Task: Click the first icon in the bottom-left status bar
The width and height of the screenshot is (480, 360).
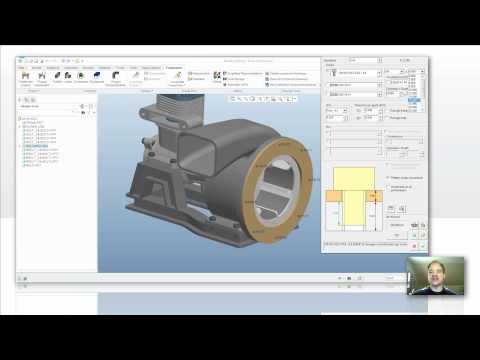Action: (20, 278)
